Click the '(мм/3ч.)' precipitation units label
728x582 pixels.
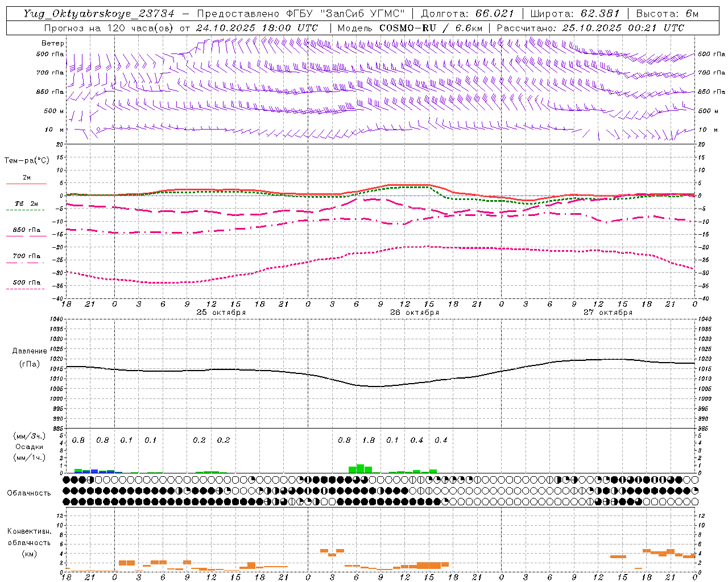point(29,436)
